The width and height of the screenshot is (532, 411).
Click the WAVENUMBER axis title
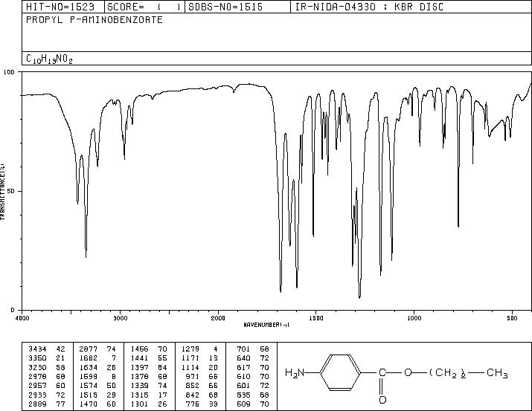click(x=266, y=325)
